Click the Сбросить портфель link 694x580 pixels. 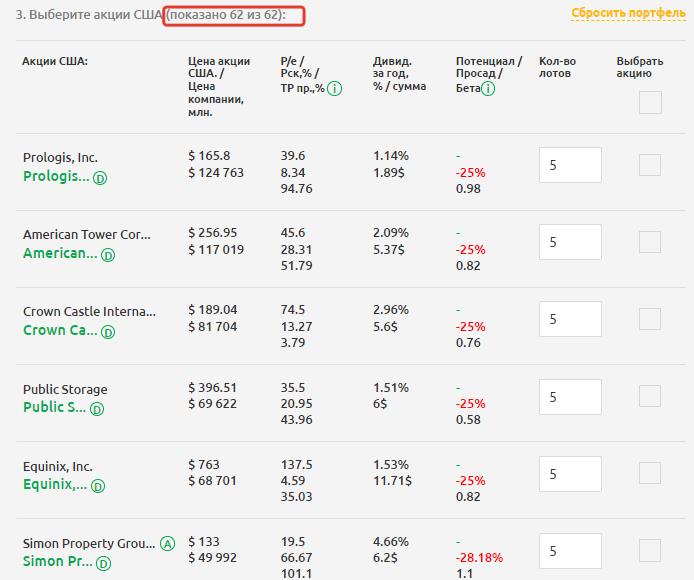pos(628,13)
